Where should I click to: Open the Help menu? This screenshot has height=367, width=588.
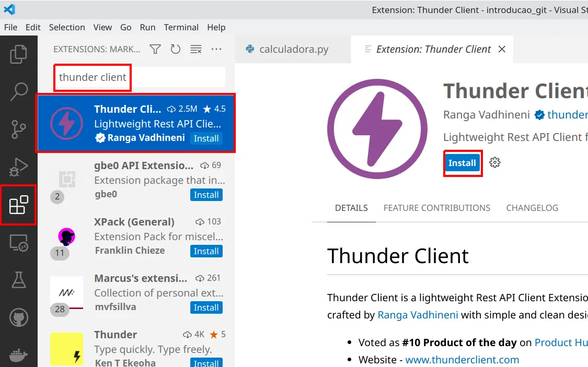(x=216, y=27)
